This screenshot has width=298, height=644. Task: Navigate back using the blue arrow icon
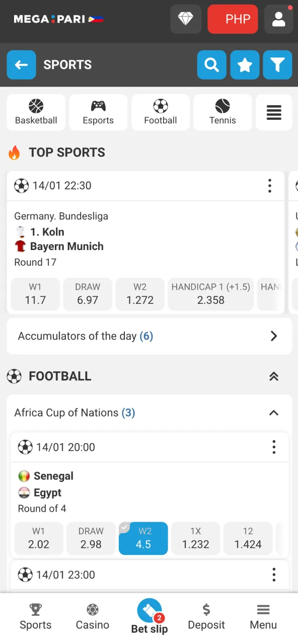click(x=21, y=65)
